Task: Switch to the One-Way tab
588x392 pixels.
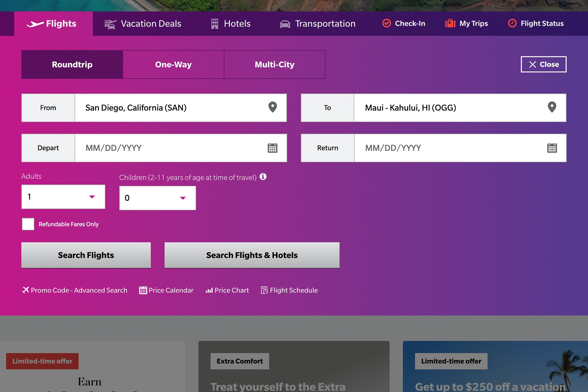Action: click(173, 64)
